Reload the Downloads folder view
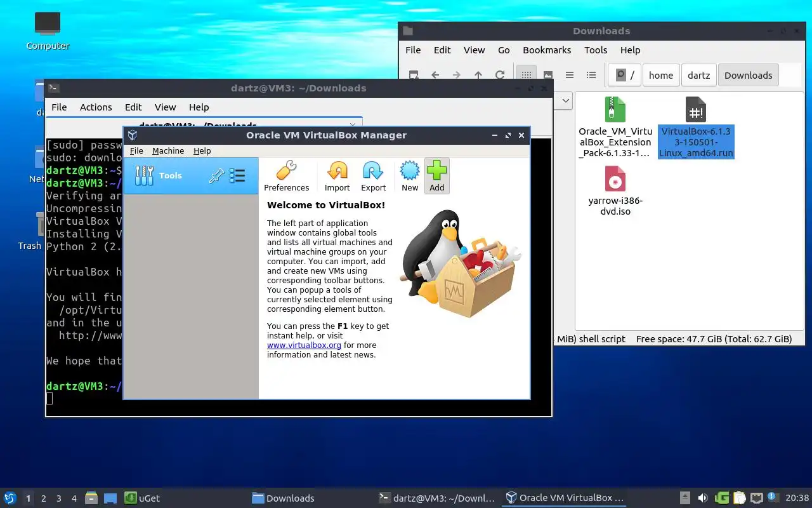This screenshot has height=508, width=812. tap(500, 75)
